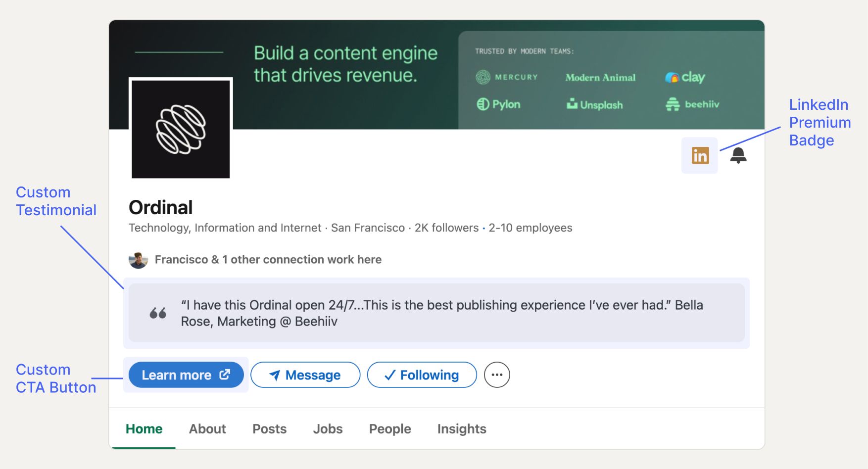Toggle the notification bell icon

[738, 155]
